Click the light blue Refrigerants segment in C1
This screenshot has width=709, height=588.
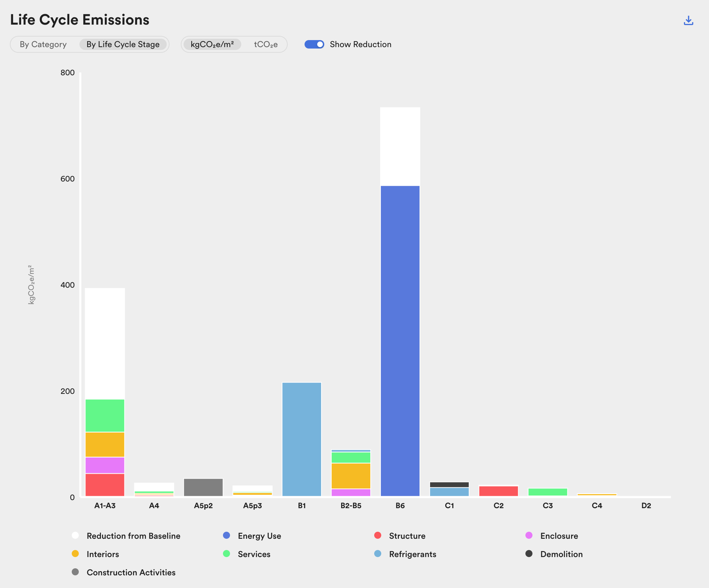pos(449,492)
